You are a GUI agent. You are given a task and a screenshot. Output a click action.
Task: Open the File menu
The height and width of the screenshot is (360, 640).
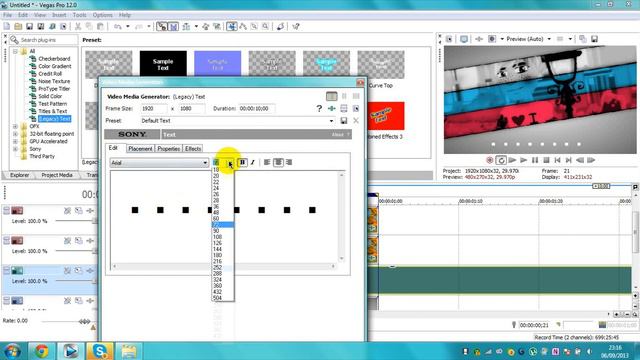click(x=7, y=15)
